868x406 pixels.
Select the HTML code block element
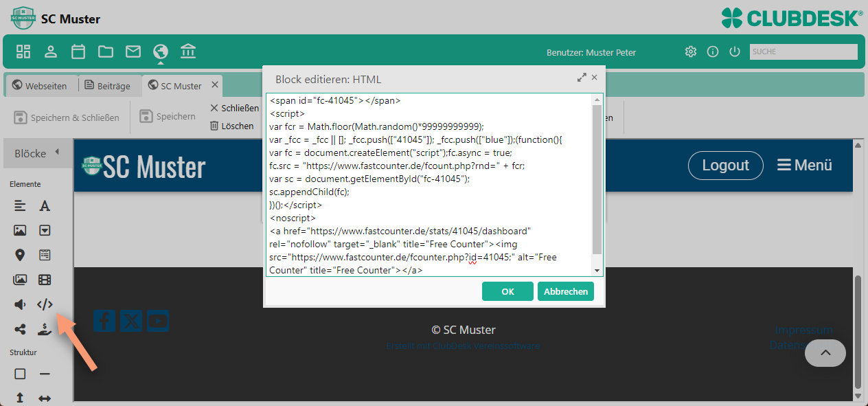click(x=45, y=304)
